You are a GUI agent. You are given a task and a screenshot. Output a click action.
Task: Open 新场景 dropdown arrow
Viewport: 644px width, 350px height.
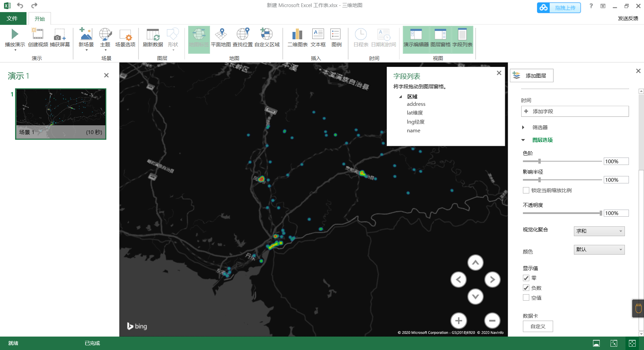pyautogui.click(x=87, y=50)
